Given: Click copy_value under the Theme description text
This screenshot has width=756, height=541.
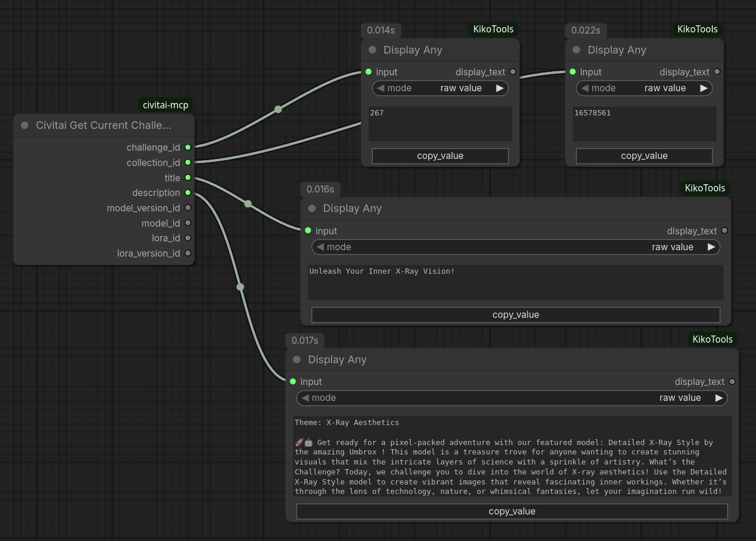Looking at the screenshot, I should pos(512,512).
